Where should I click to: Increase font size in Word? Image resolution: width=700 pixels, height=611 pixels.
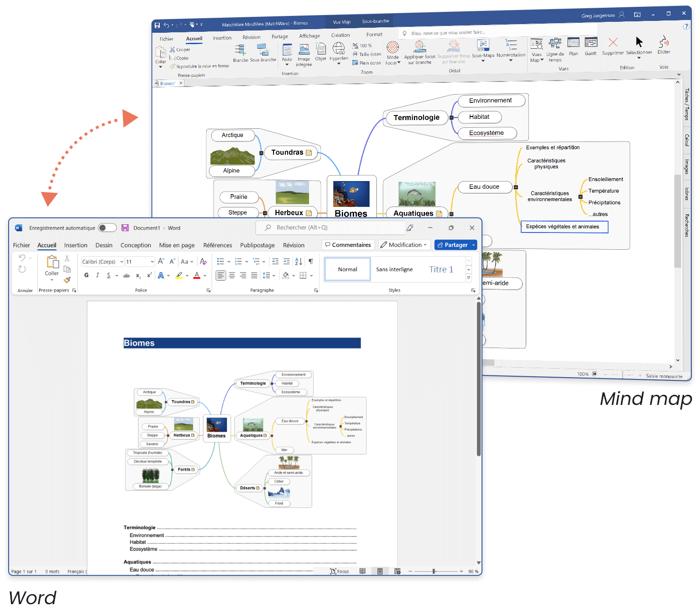pos(161,262)
